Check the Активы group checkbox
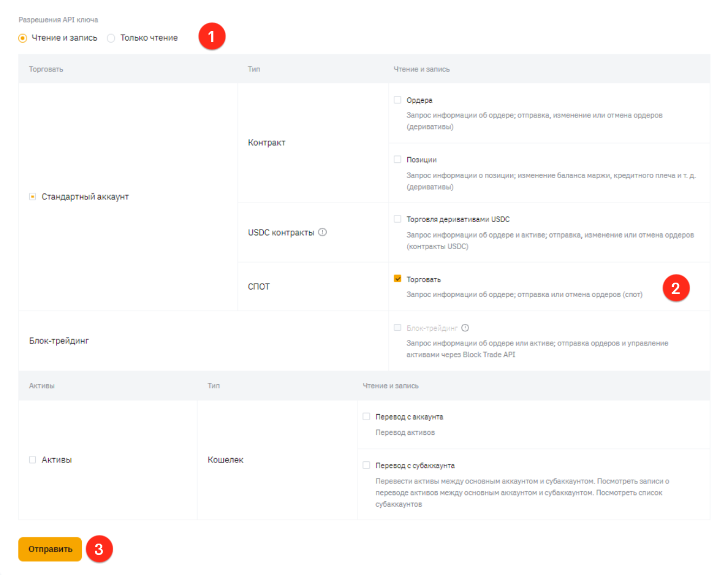This screenshot has height=575, width=728. 32,460
